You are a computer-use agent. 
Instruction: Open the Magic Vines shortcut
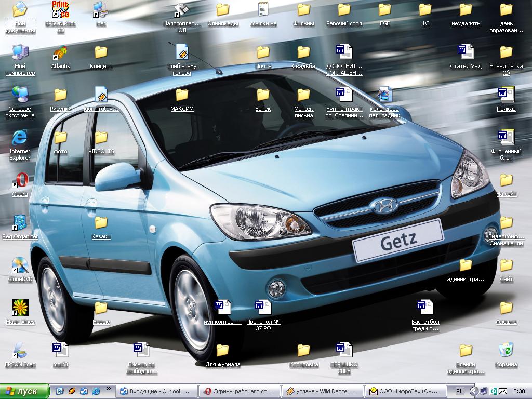coord(20,312)
